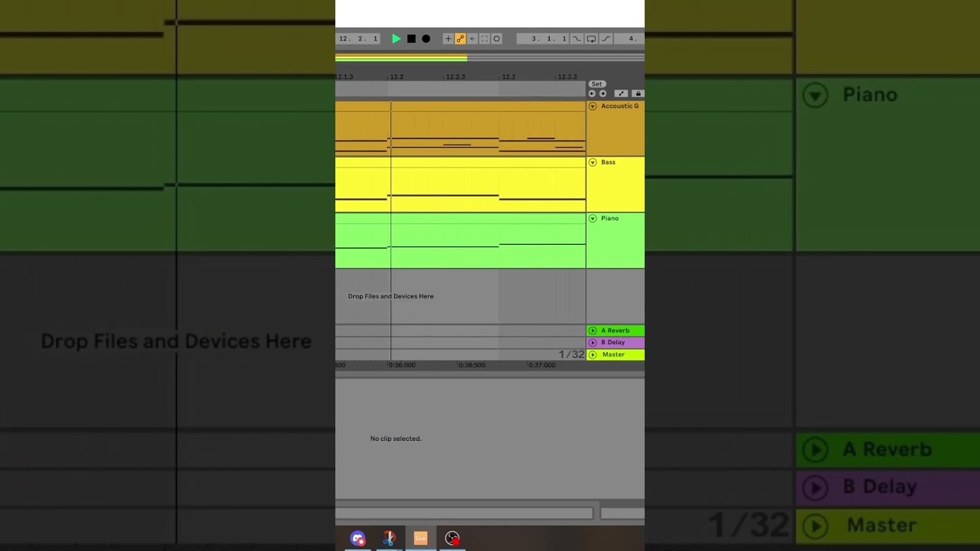This screenshot has height=551, width=980.
Task: Unfold the Bass track triangle
Action: tap(593, 162)
